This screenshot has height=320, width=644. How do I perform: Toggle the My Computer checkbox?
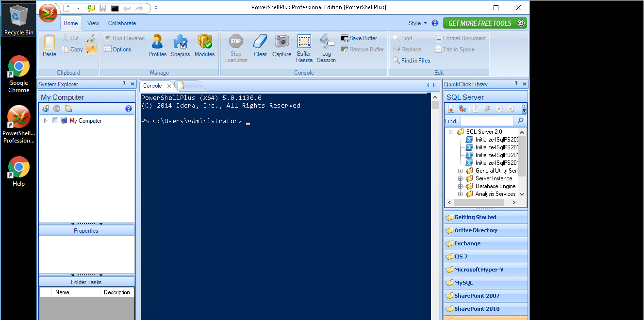55,121
